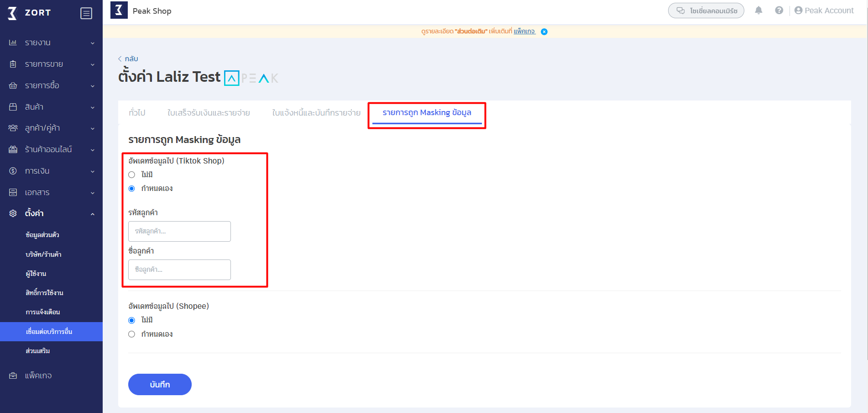
Task: Open ผู้ใช้งาน in sidebar
Action: (36, 273)
